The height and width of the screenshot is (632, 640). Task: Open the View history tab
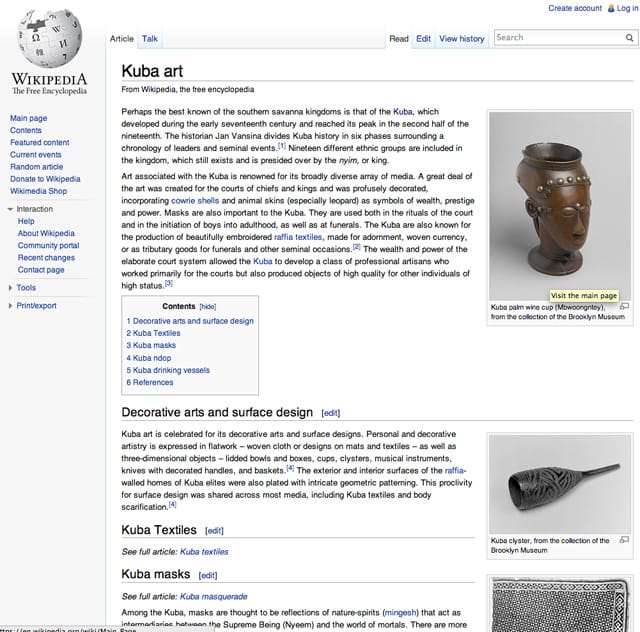(x=462, y=39)
